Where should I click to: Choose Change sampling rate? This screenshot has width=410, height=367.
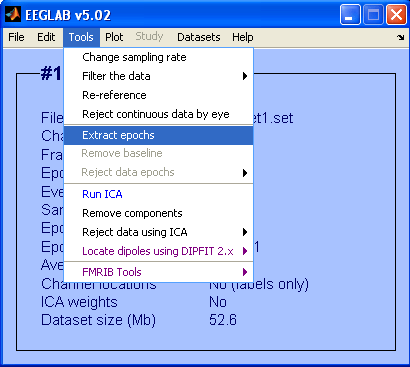(x=158, y=57)
